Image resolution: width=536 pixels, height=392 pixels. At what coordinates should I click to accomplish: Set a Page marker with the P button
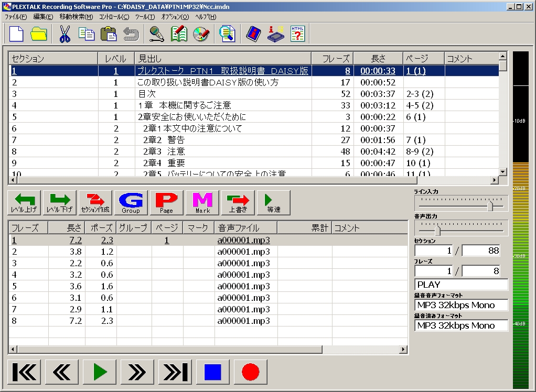coord(166,203)
